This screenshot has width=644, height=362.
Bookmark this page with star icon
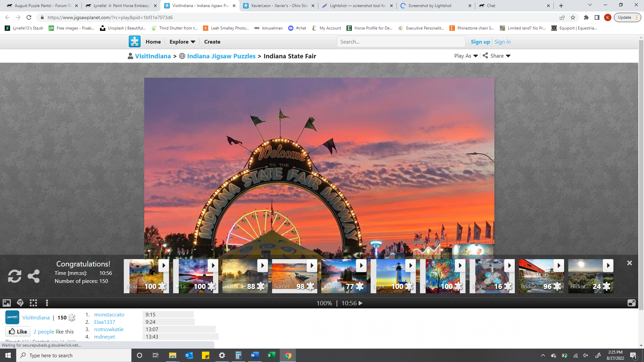[x=573, y=17]
